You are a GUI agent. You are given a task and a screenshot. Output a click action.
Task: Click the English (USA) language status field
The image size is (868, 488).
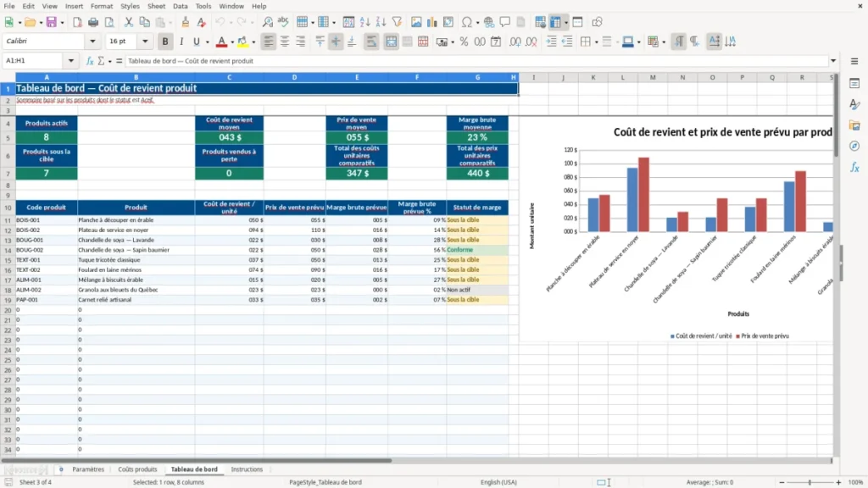pos(498,482)
